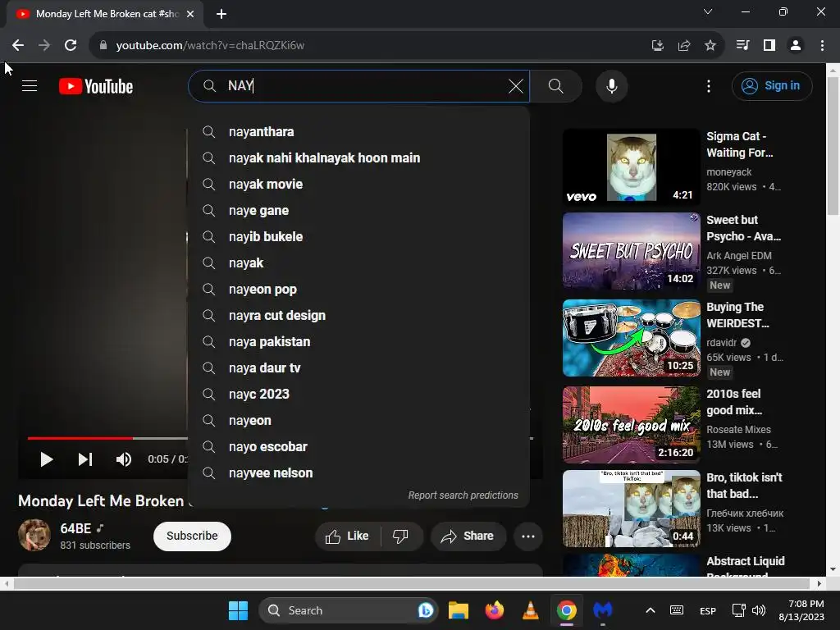840x630 pixels.
Task: Close the Monday Left Me Broken tab
Action: (189, 15)
